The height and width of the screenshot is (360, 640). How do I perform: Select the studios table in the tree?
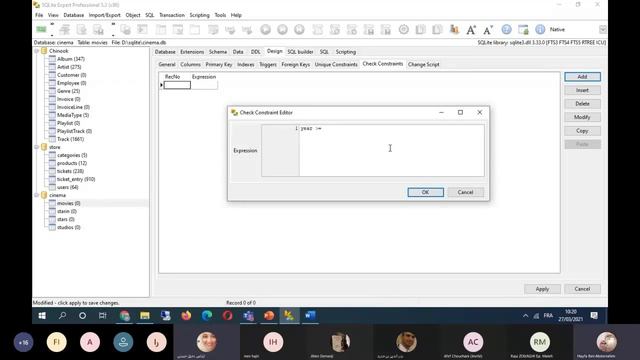[x=68, y=227]
